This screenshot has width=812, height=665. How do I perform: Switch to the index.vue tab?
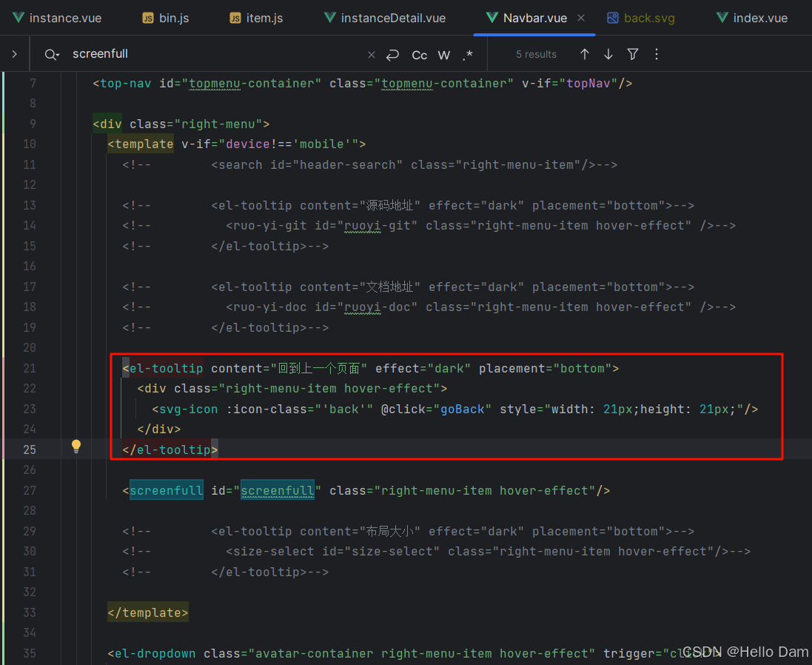point(752,18)
